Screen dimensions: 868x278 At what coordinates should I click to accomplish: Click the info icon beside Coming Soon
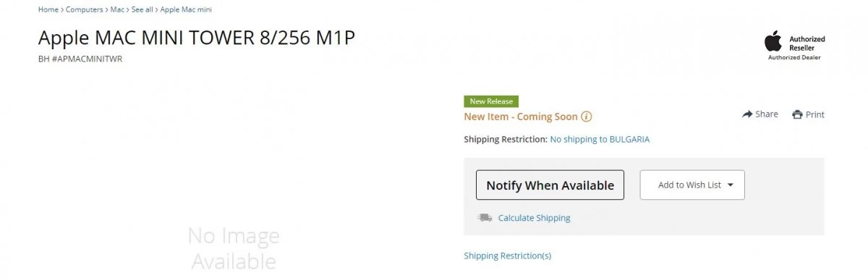587,117
